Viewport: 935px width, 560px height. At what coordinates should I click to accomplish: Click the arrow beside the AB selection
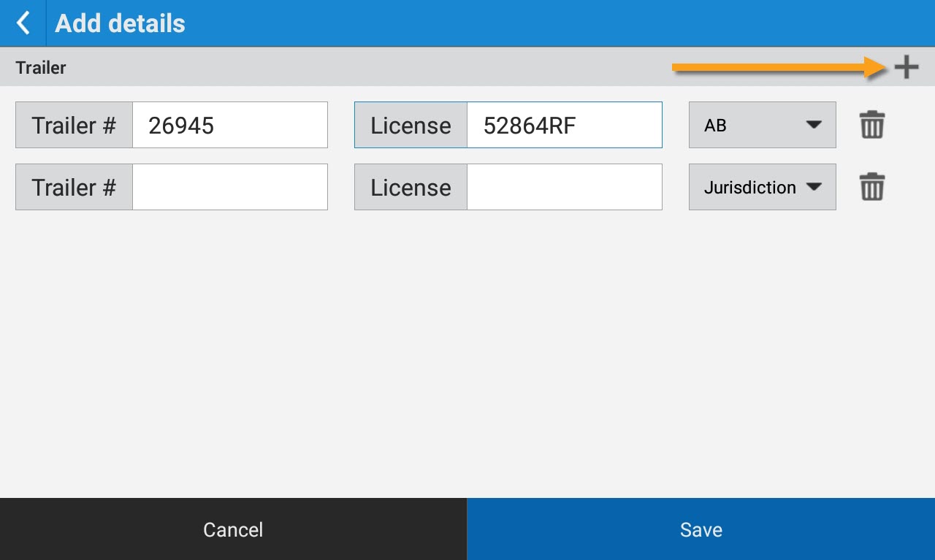pyautogui.click(x=814, y=125)
